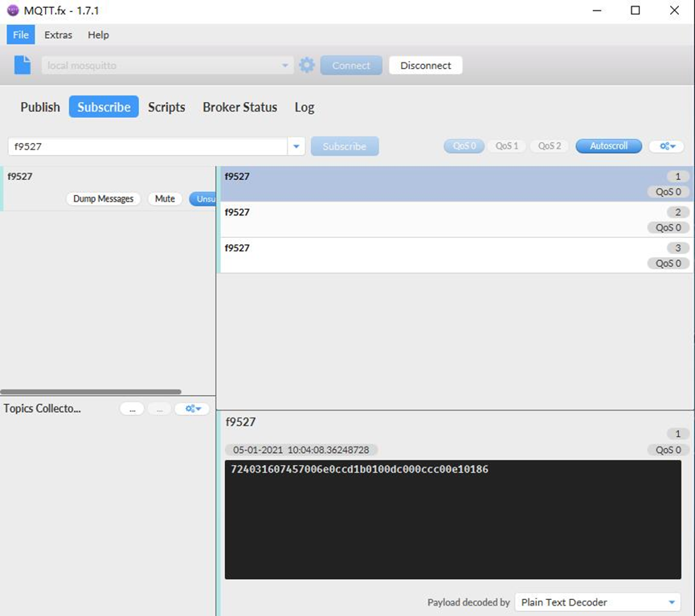The image size is (695, 616).
Task: Toggle QoS 1 subscription option
Action: coord(507,146)
